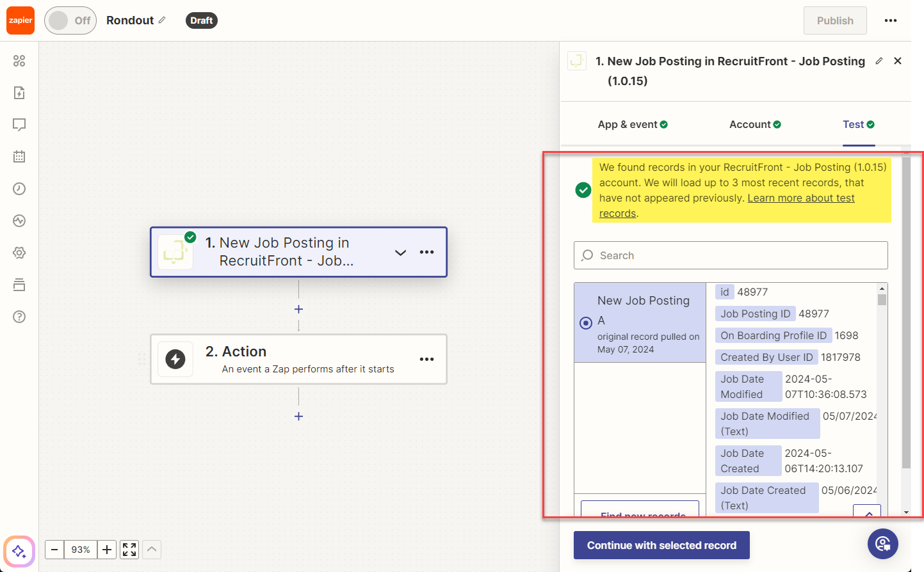Click the Action lightning bolt icon
This screenshot has height=572, width=924.
tap(175, 360)
